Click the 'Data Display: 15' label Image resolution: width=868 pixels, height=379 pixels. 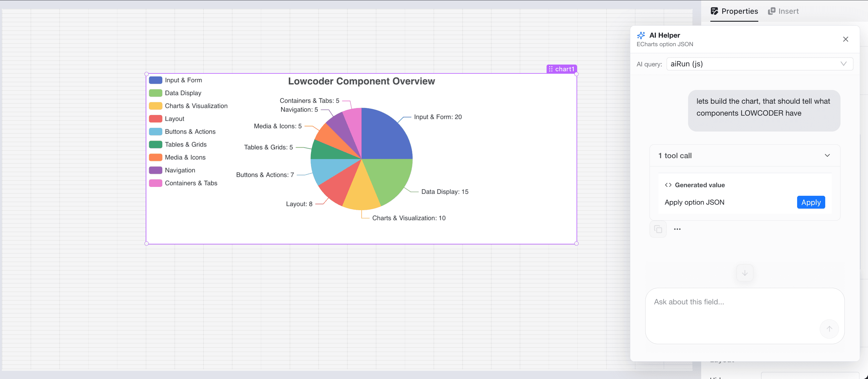[x=445, y=192]
